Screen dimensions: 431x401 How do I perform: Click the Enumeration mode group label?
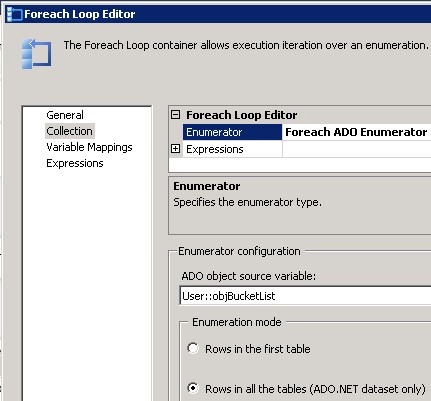pos(237,322)
